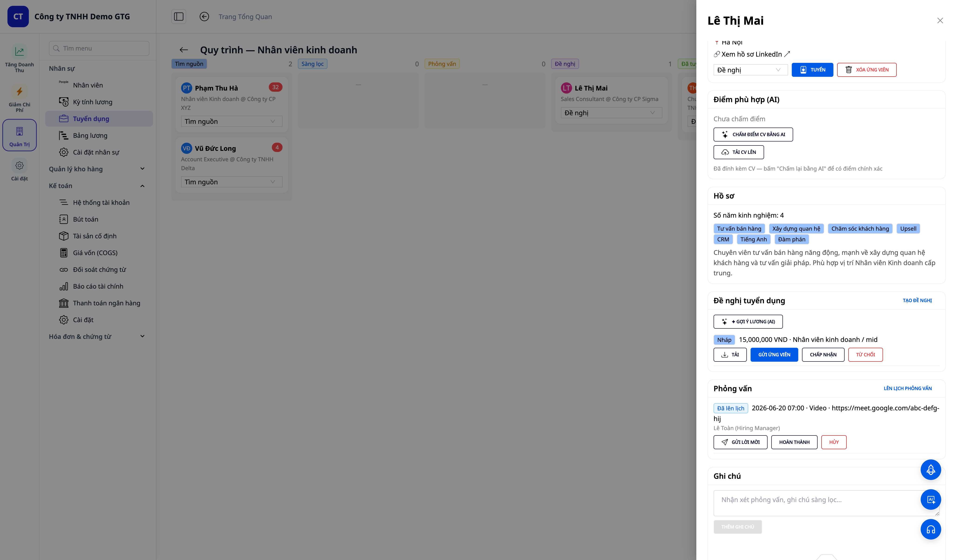This screenshot has height=560, width=957.
Task: Open Báo cáo tài chính menu item
Action: point(99,286)
